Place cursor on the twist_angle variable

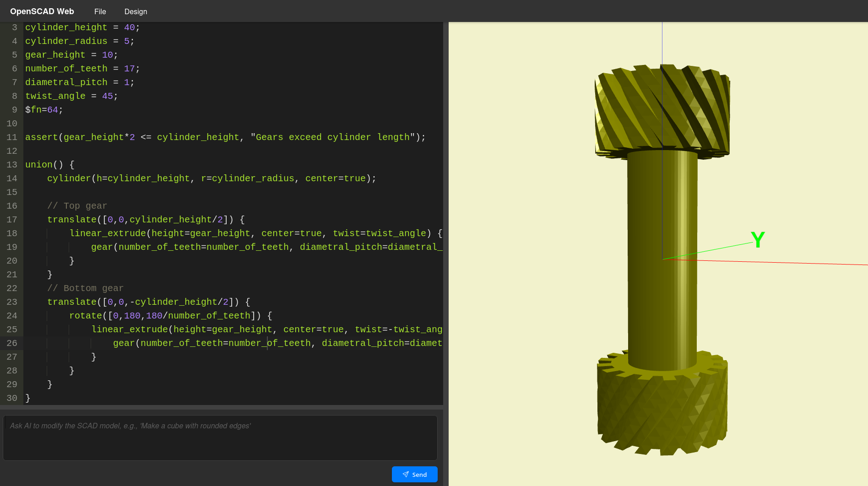point(55,96)
